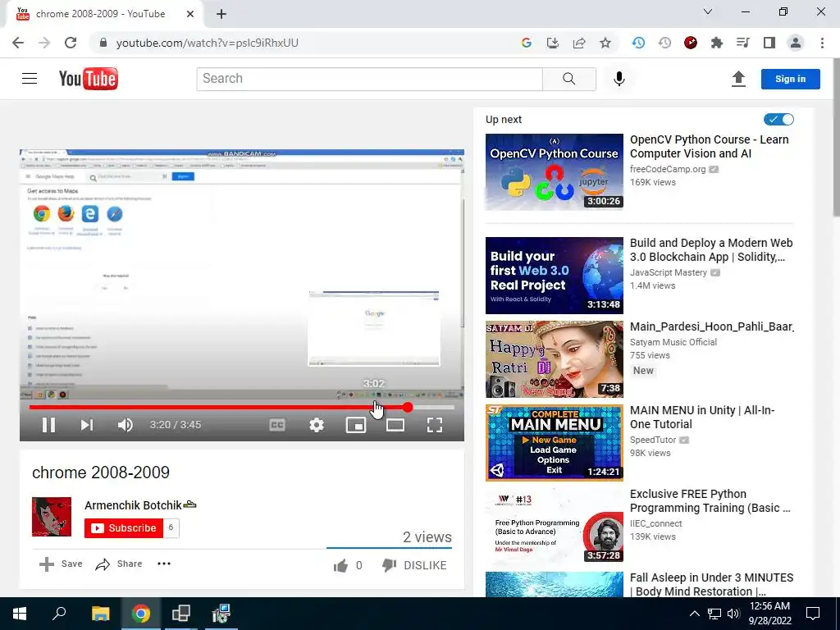Open Armenchik Botchik channel avatar

[52, 517]
